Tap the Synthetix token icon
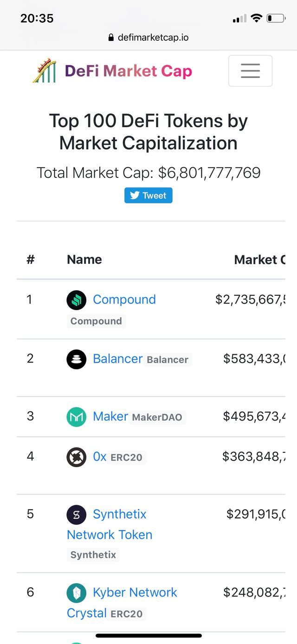Viewport: 297px width, 644px height. (77, 514)
